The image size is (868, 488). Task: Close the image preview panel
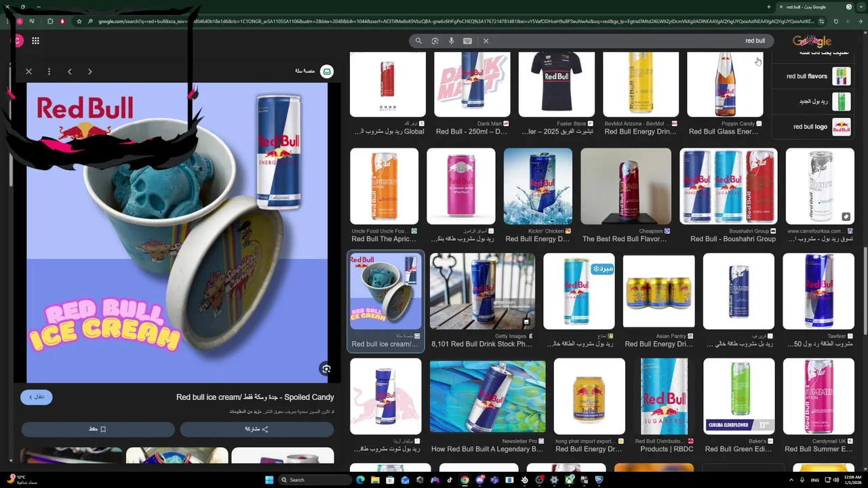(x=28, y=71)
